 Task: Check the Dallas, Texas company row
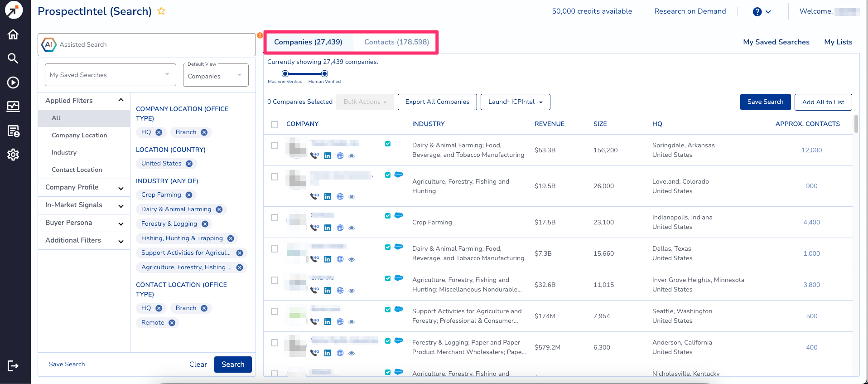(275, 249)
